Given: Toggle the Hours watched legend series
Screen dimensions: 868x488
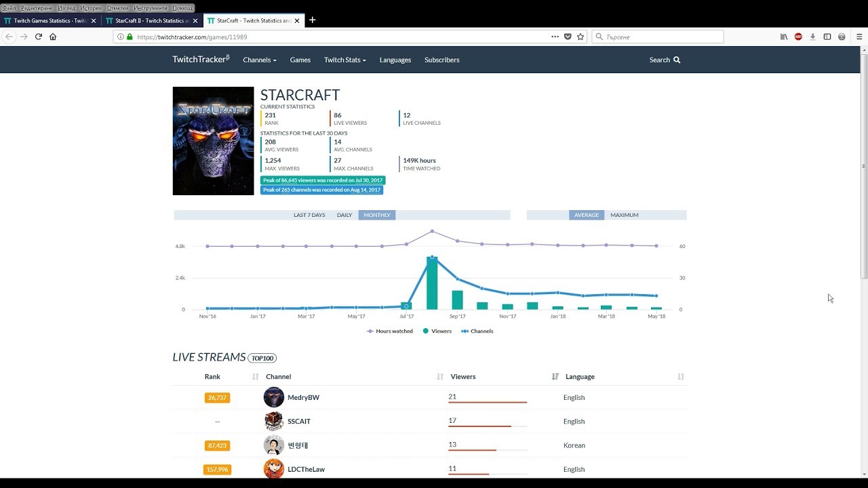Looking at the screenshot, I should tap(390, 331).
